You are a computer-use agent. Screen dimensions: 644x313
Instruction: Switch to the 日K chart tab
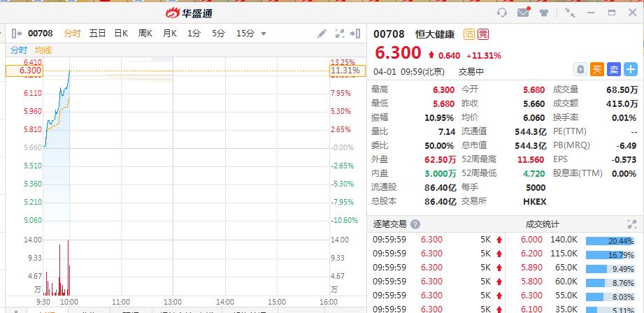(121, 33)
